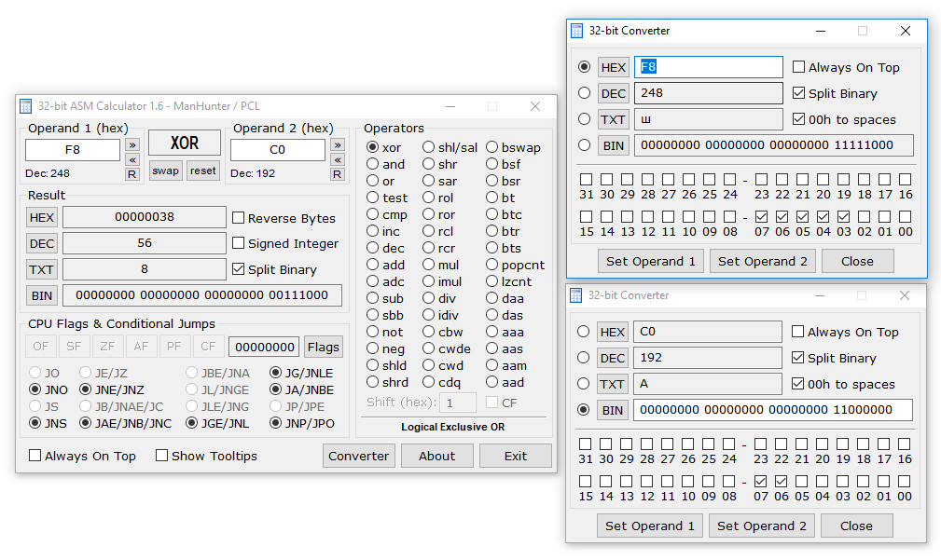
Task: Click the Flags button
Action: click(x=323, y=347)
